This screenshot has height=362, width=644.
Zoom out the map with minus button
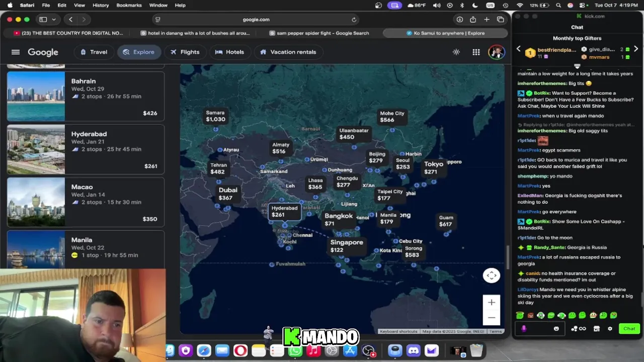(x=492, y=318)
